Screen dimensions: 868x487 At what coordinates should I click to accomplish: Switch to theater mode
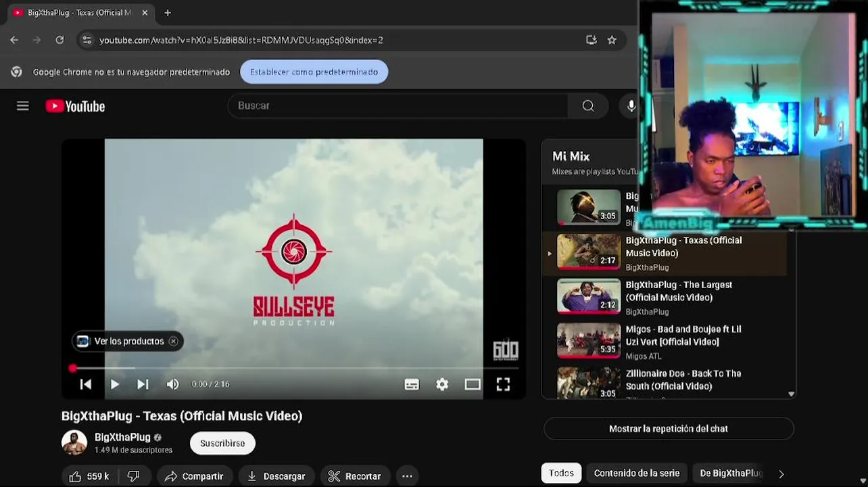(473, 384)
